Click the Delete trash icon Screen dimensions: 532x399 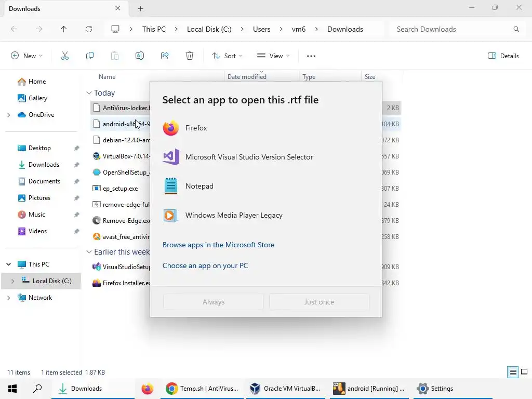click(x=190, y=56)
